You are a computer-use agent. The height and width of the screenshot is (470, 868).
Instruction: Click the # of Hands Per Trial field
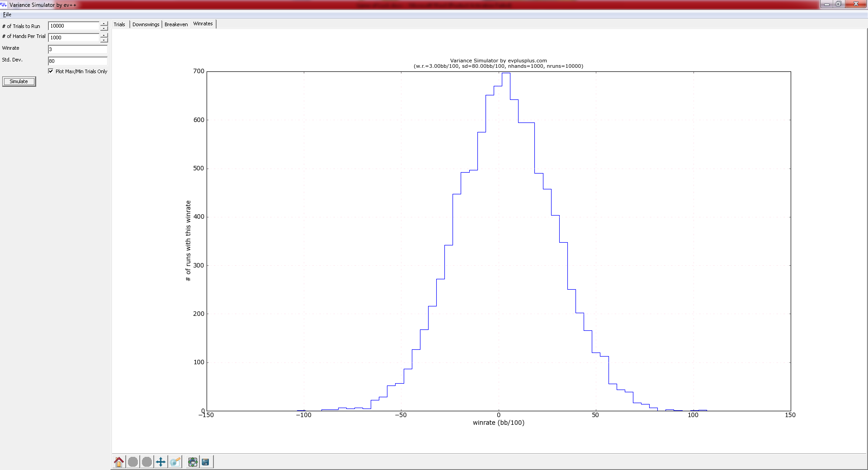tap(74, 38)
